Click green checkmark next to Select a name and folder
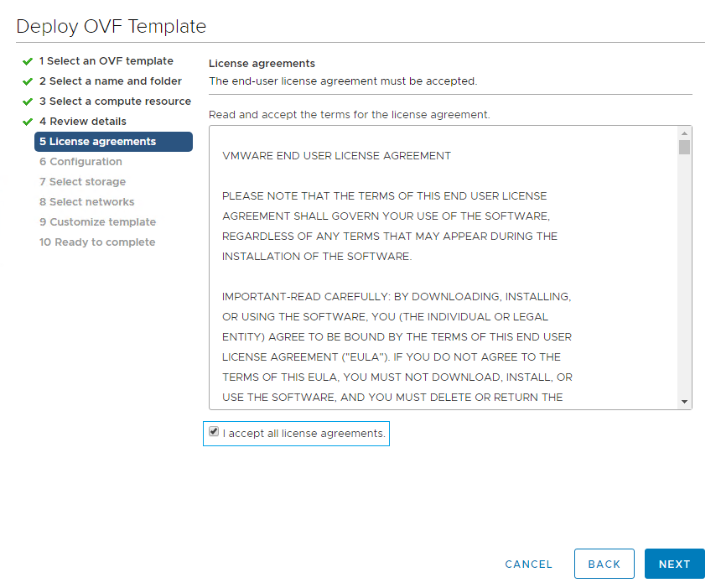721x588 pixels. [28, 81]
